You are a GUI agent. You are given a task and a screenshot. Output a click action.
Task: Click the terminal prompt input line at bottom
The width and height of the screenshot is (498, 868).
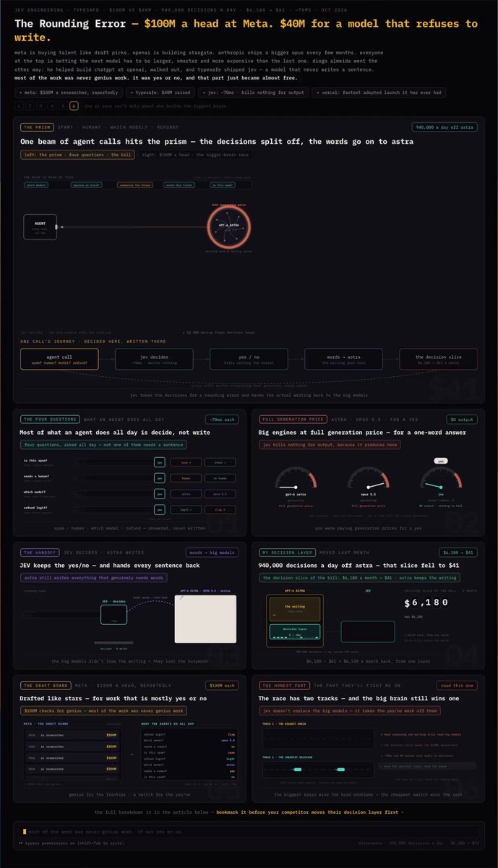(x=249, y=831)
